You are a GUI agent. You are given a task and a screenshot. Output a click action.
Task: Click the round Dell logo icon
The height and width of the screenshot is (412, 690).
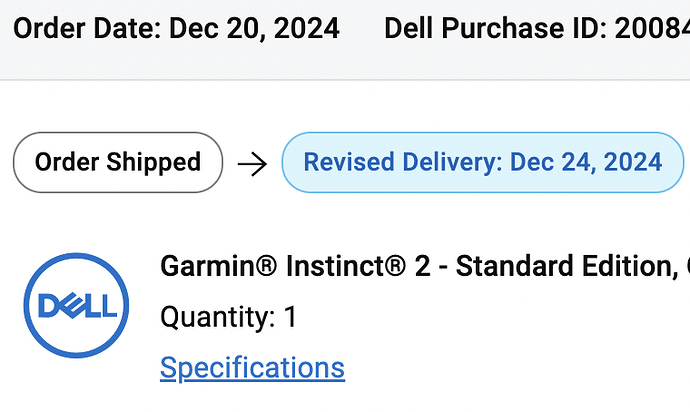pyautogui.click(x=76, y=305)
